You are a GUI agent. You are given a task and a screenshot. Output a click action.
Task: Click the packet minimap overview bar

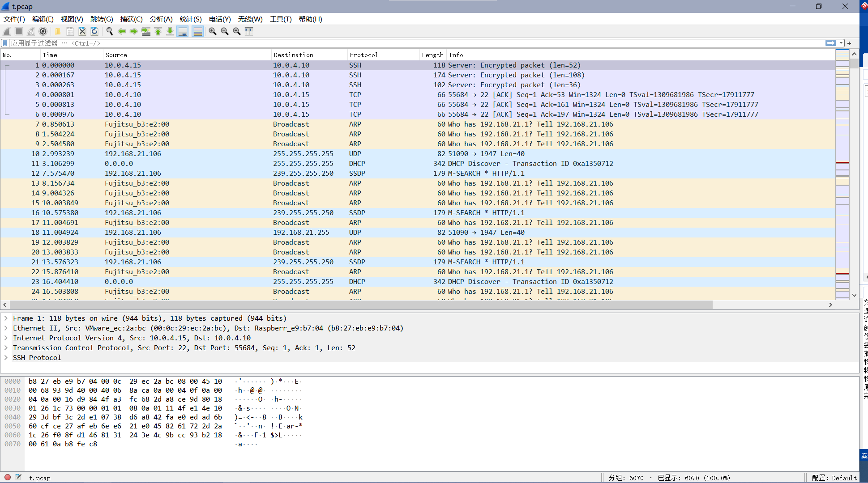coord(842,174)
